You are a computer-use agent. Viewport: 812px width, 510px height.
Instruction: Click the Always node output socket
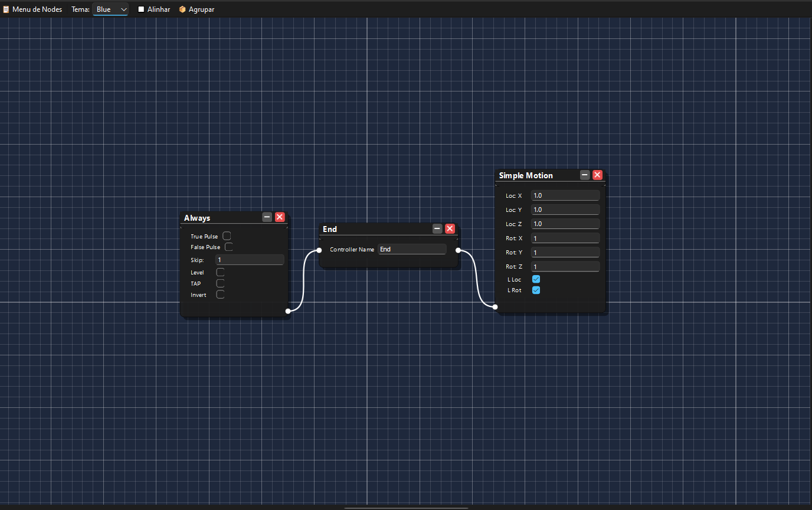[x=288, y=310]
